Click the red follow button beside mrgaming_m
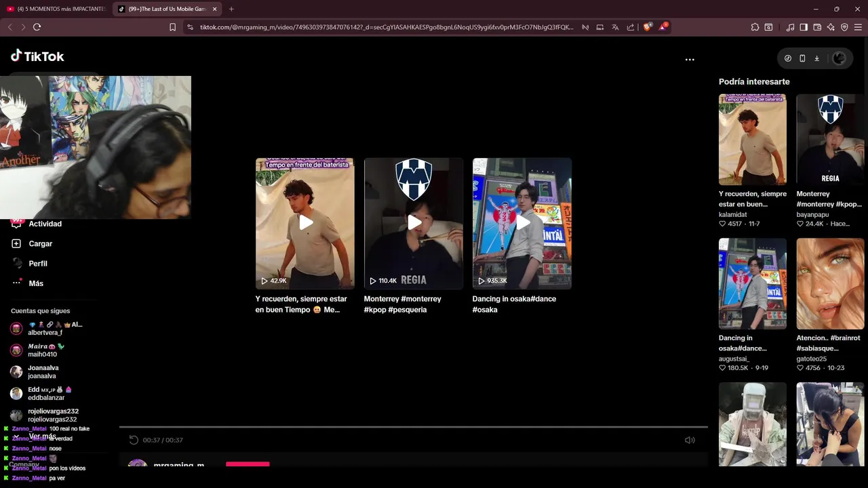Screen dimensions: 868x488 coord(248,464)
